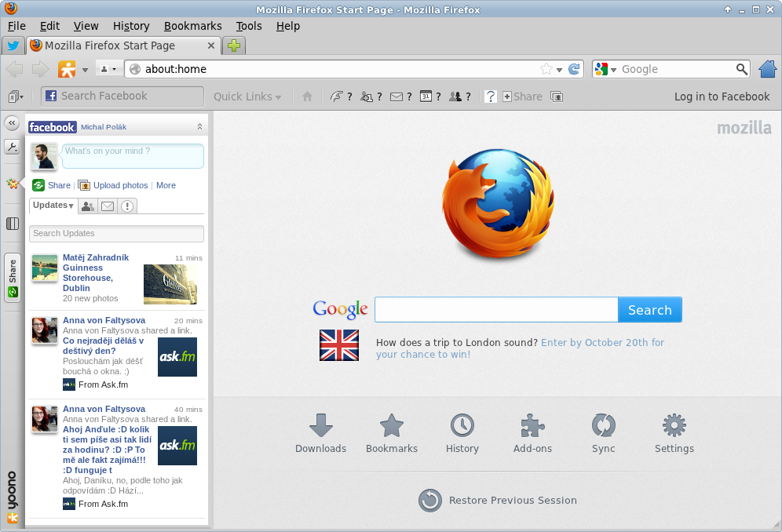This screenshot has height=532, width=782.
Task: Collapse the Yoono sidebar with the double-arrow button
Action: (12, 122)
